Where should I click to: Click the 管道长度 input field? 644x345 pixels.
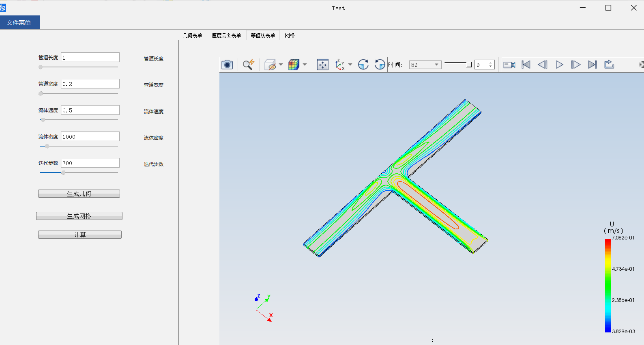[90, 57]
